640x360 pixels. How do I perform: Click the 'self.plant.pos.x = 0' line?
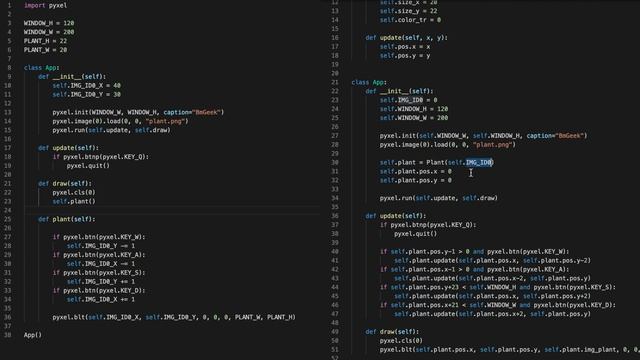tap(416, 171)
